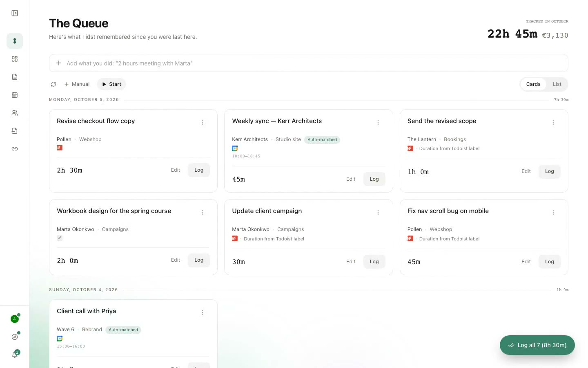Open the link icon in the sidebar

[15, 149]
